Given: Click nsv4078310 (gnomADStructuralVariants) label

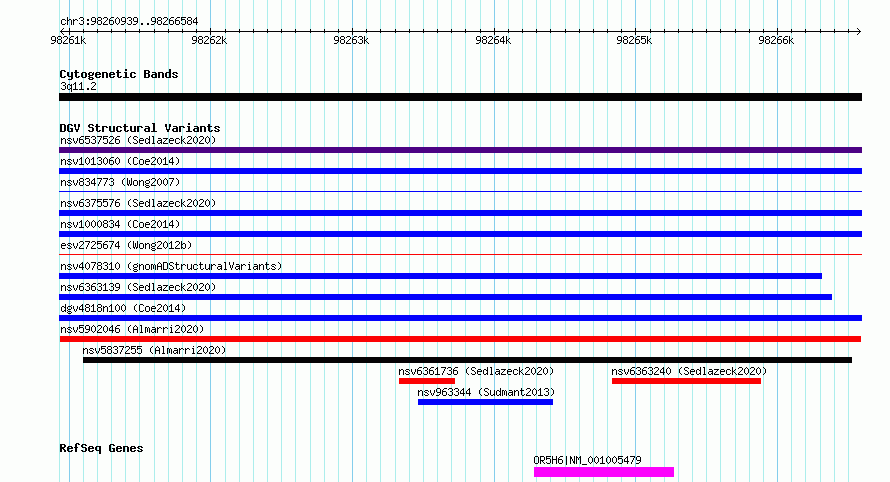Looking at the screenshot, I should [x=171, y=266].
